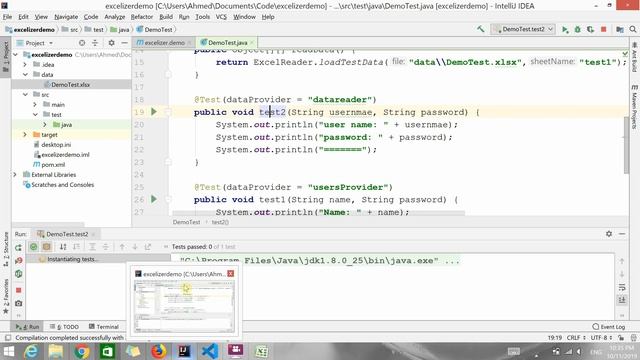Run DemoTest.test2 with the green play icon
Screen dimensions: 640x360
point(565,29)
